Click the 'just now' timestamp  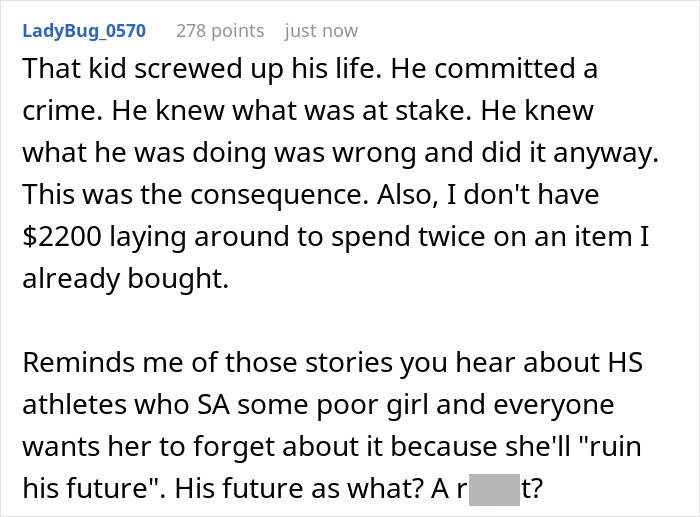pyautogui.click(x=321, y=31)
